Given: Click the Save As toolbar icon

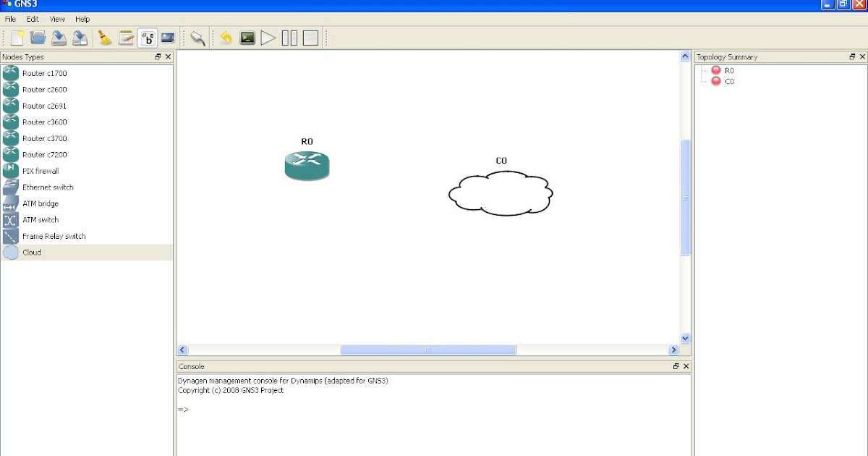Looking at the screenshot, I should tap(80, 38).
